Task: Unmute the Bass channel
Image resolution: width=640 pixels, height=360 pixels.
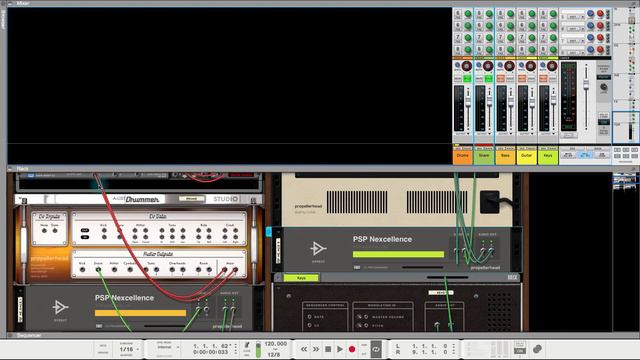Action: 500,78
